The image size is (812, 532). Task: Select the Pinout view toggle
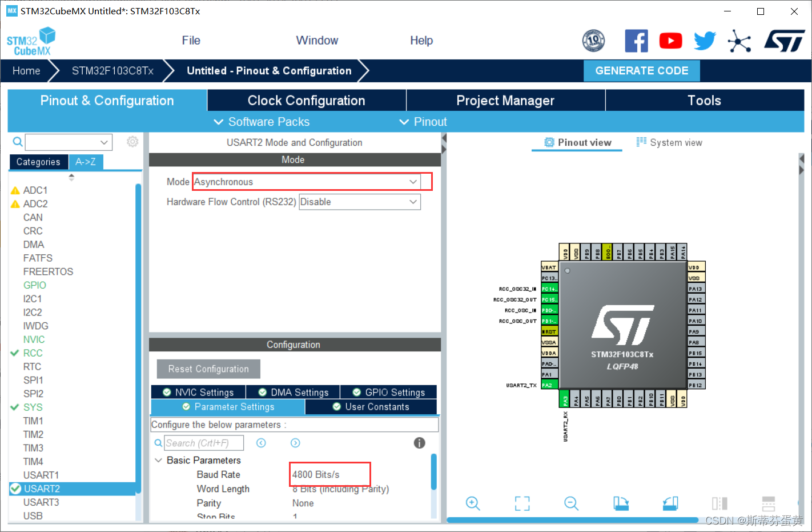577,142
